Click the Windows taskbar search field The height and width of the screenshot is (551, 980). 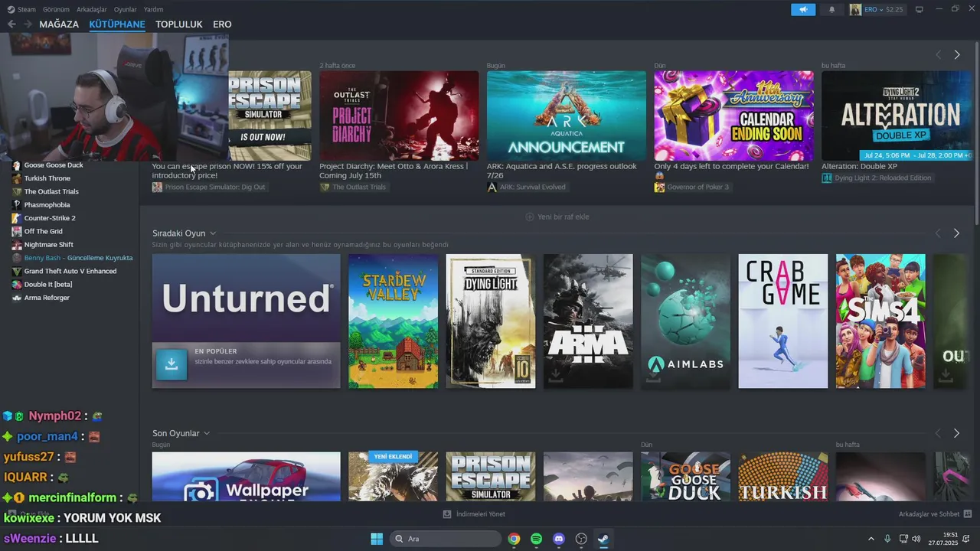click(x=446, y=539)
